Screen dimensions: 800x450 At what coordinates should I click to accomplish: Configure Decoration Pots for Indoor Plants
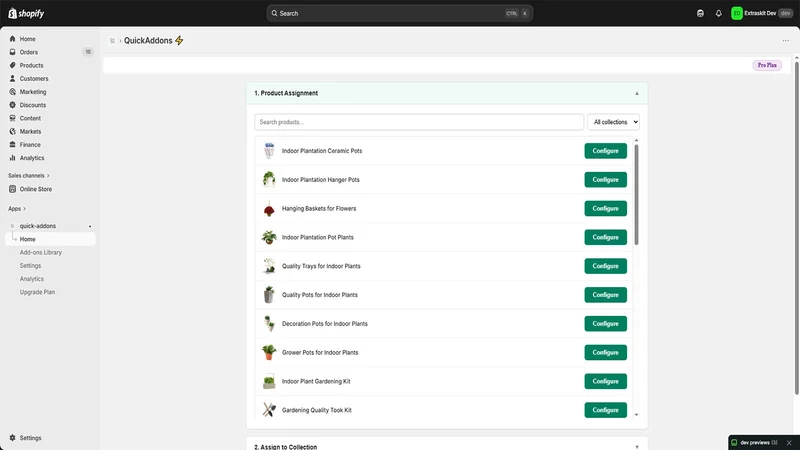(605, 324)
